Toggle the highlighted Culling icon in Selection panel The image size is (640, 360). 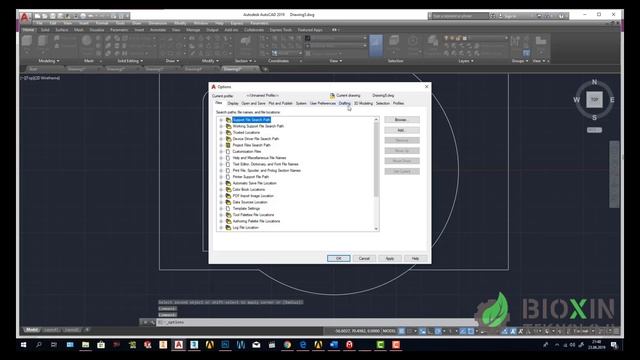coord(376,45)
